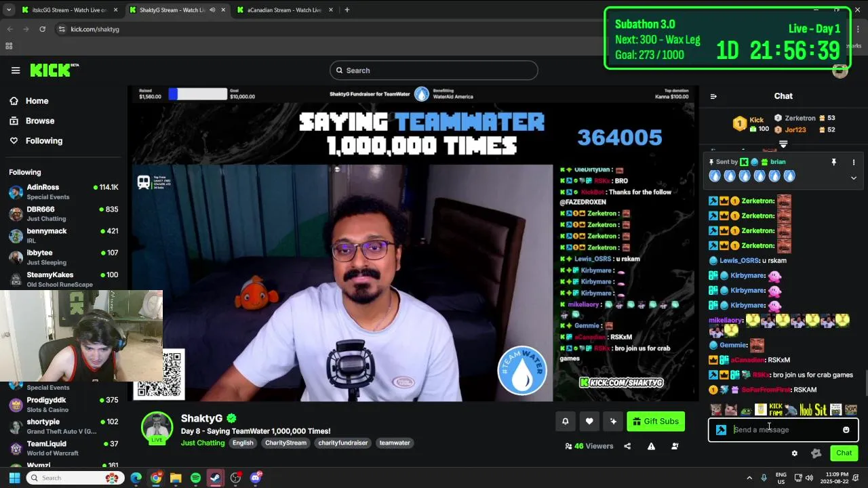Screen dimensions: 868x488
Task: Open the tab search dropdown
Action: pyautogui.click(x=9, y=10)
